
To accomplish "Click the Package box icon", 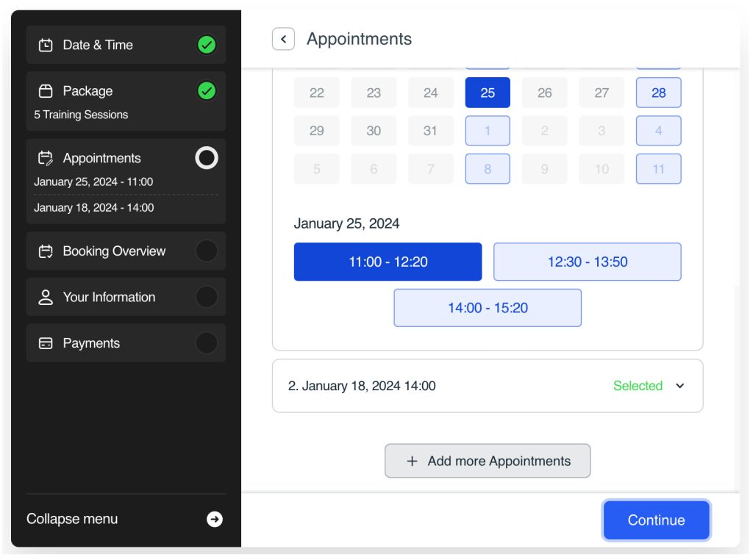I will (x=46, y=91).
